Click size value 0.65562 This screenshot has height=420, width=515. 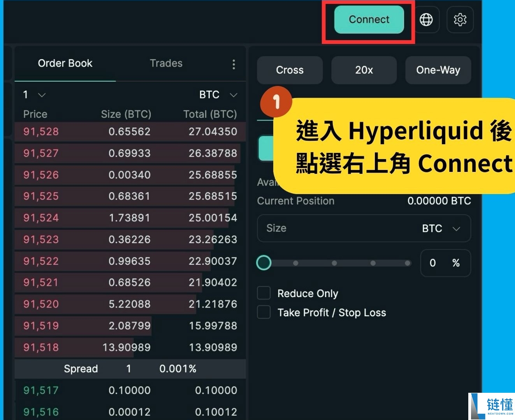click(x=130, y=131)
